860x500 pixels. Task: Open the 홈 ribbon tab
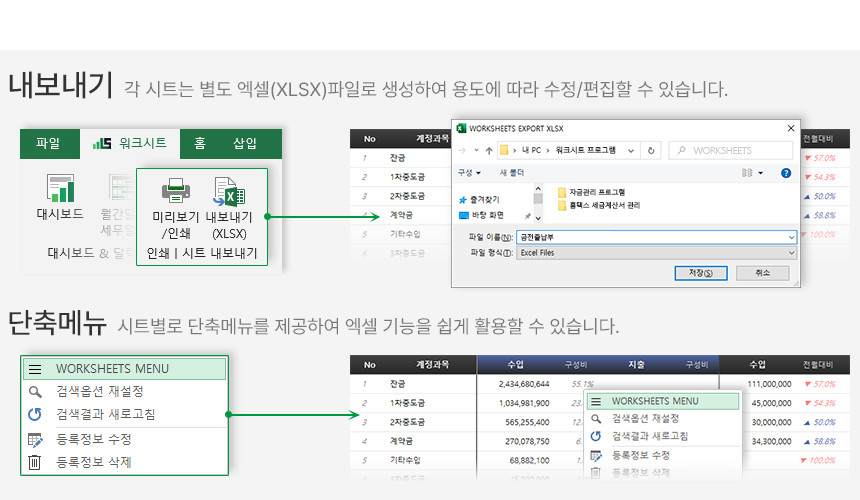point(200,143)
